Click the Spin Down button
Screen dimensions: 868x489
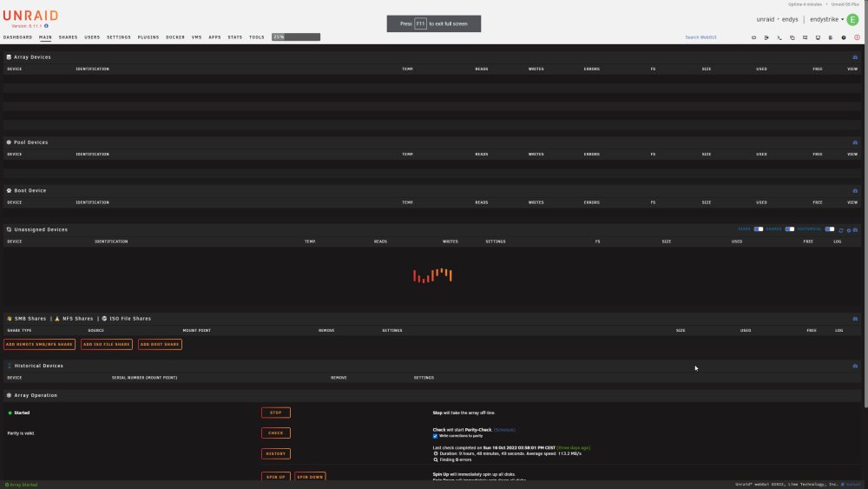tap(310, 477)
